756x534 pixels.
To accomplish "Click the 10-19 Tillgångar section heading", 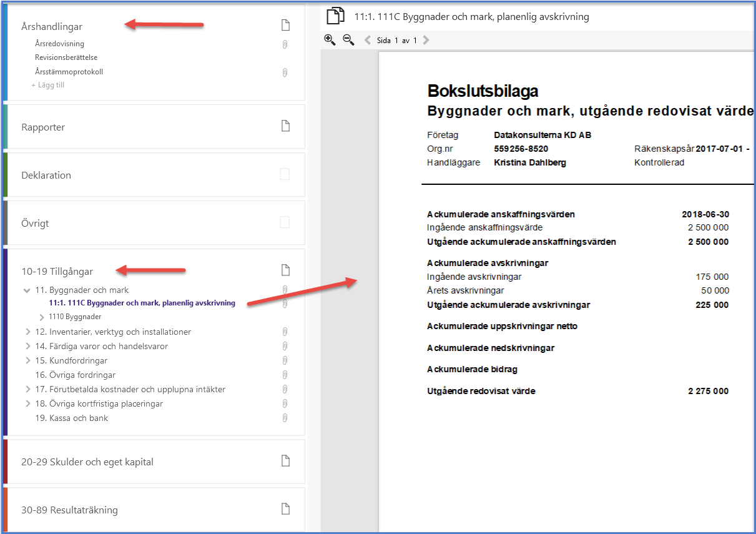I will click(x=57, y=271).
